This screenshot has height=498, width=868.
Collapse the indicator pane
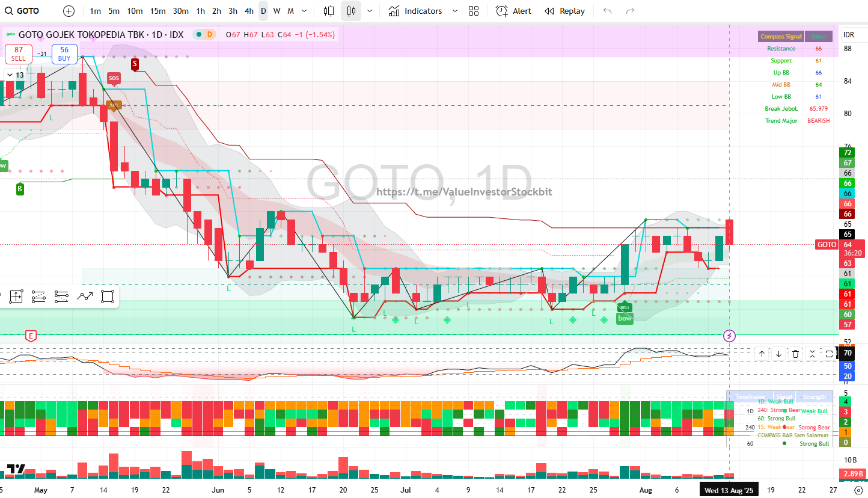[812, 354]
